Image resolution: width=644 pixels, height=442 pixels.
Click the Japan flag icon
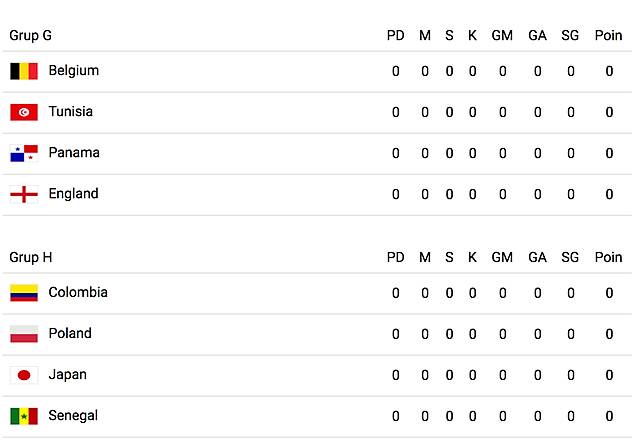click(24, 375)
